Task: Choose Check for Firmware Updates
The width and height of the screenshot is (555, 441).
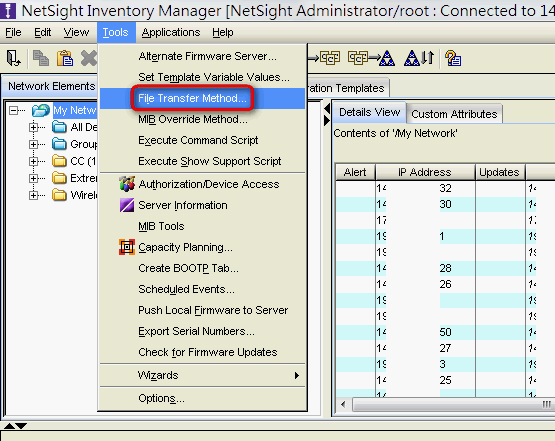Action: (202, 352)
